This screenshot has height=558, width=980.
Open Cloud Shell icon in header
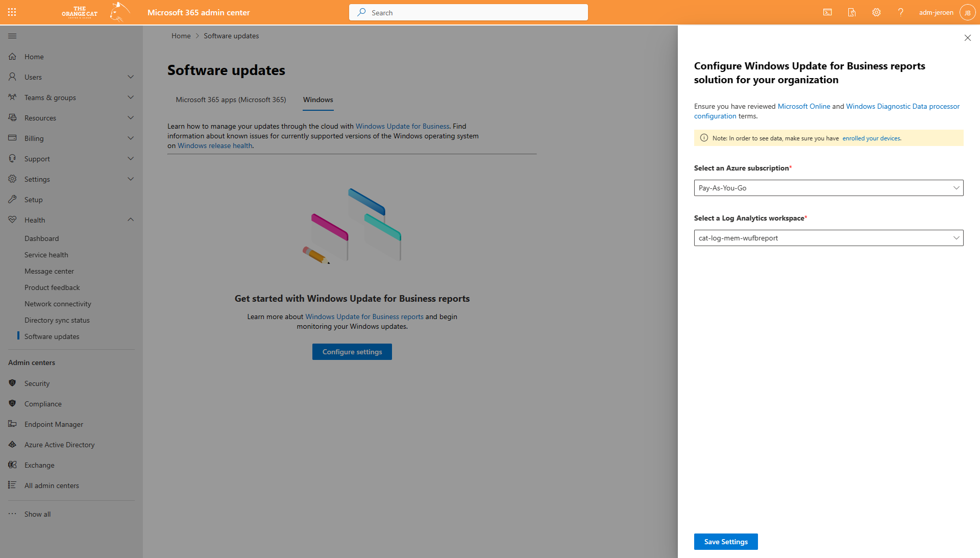tap(827, 12)
